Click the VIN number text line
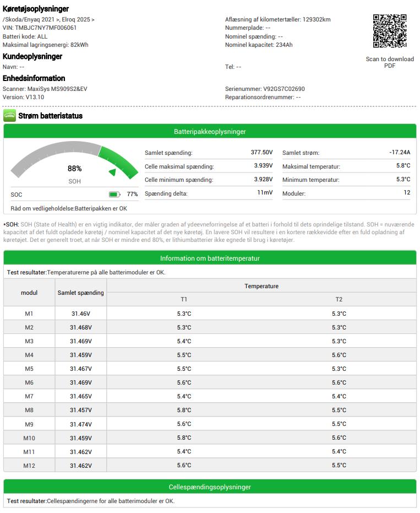Screen dimensions: 420x513 [40, 28]
